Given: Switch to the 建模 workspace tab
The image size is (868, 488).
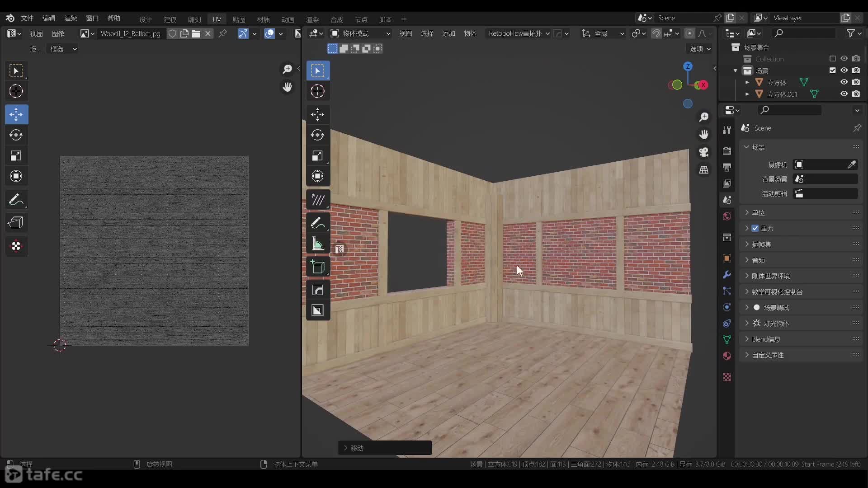Looking at the screenshot, I should [170, 19].
